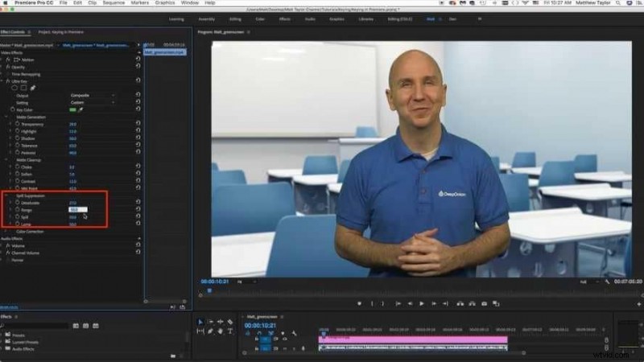Open the Markers menu
The image size is (644, 362).
[x=139, y=3]
